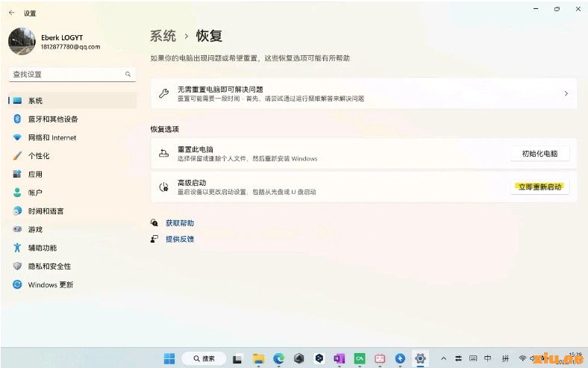Go back using the arrow button
Screen dimensions: 588x368
tap(11, 13)
